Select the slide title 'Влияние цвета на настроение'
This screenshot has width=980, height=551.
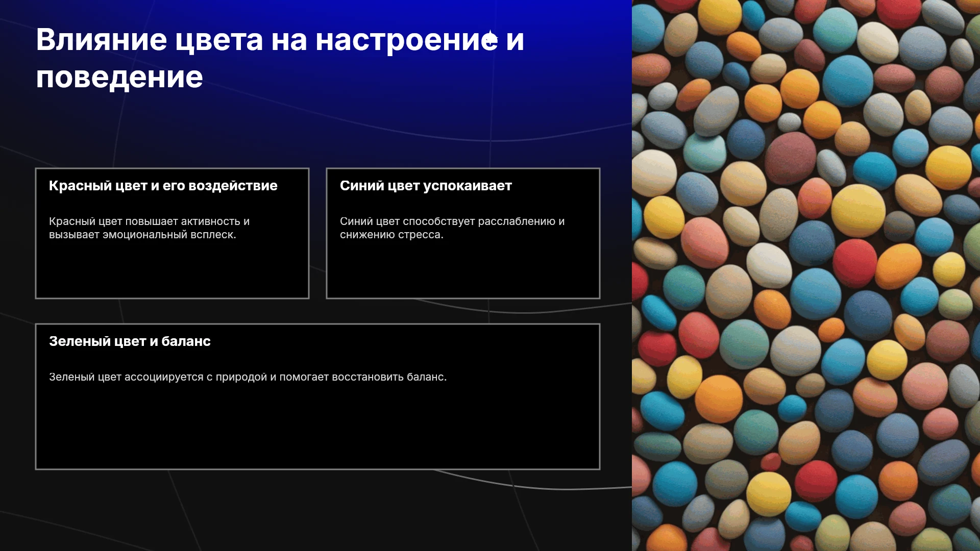[x=267, y=40]
